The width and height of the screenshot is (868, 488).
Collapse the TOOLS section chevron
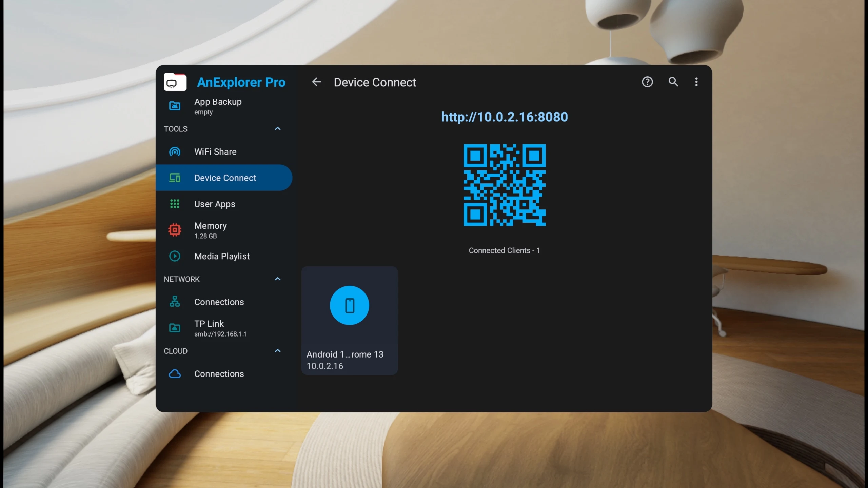point(278,129)
